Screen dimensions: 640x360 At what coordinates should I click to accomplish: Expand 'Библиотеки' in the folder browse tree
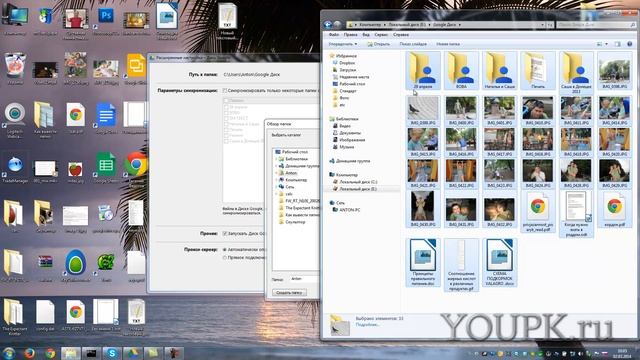coord(276,159)
